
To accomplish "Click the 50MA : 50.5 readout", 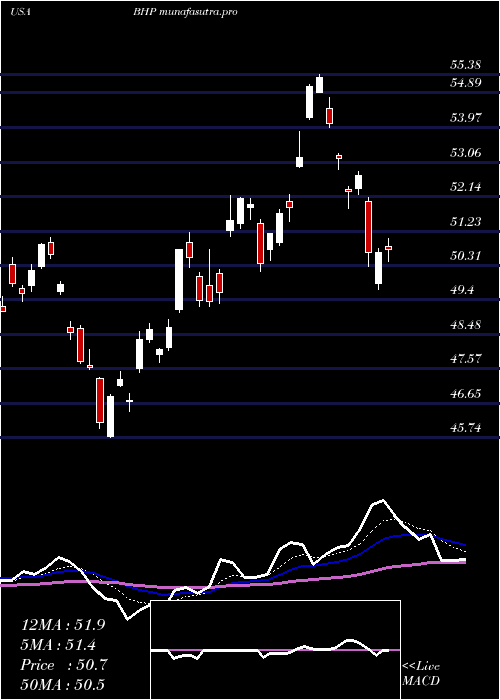I will click(63, 685).
